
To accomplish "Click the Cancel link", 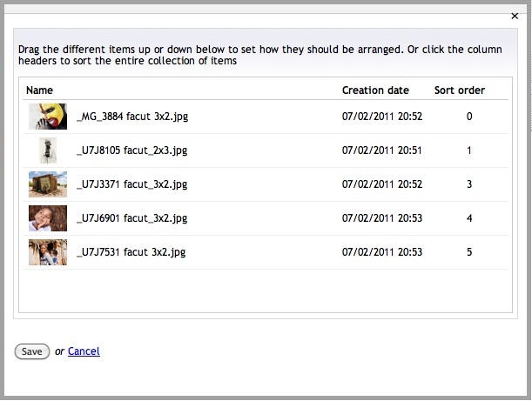I will [x=84, y=351].
